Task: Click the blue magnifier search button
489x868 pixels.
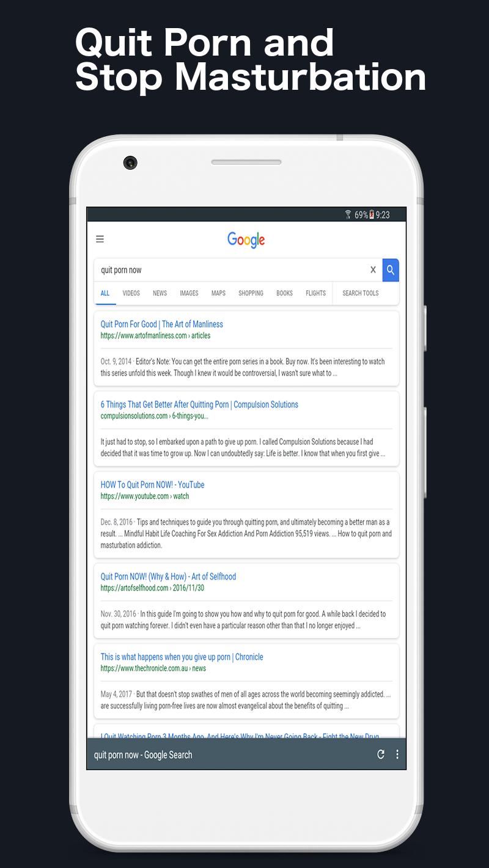Action: click(x=391, y=270)
